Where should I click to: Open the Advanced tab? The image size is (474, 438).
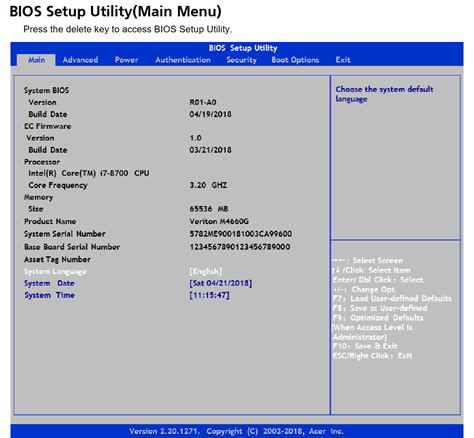(80, 60)
